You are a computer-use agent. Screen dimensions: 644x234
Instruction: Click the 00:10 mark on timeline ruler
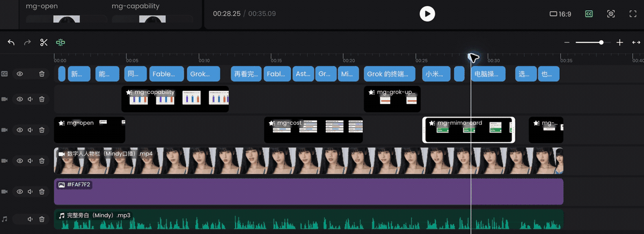tap(204, 61)
